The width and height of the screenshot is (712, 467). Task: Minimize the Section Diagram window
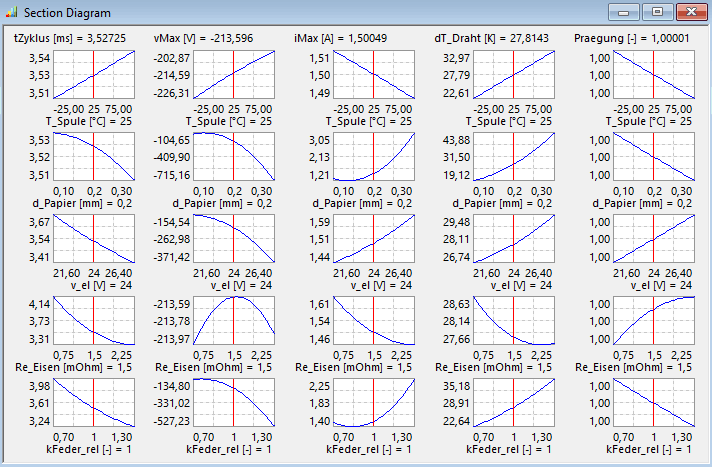[623, 12]
